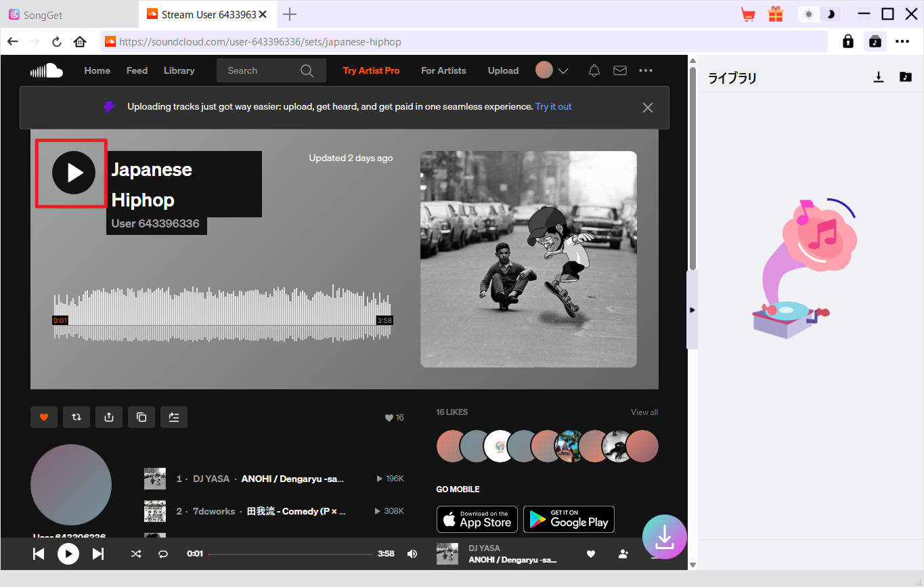Open the share icon below the waveform
Viewport: 924px width, 587px height.
(109, 417)
